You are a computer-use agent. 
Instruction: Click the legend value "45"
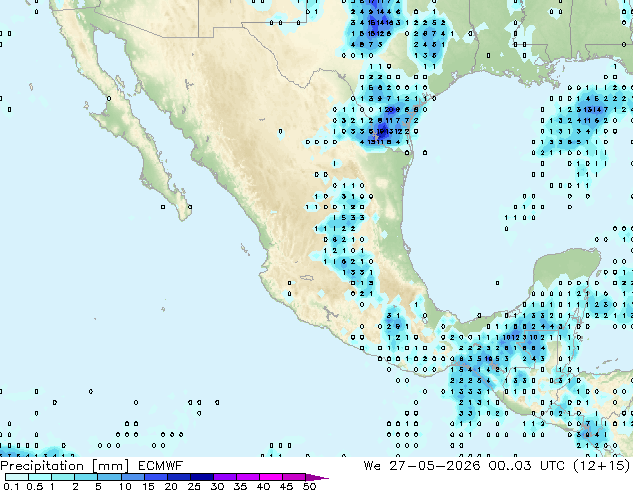tap(286, 486)
